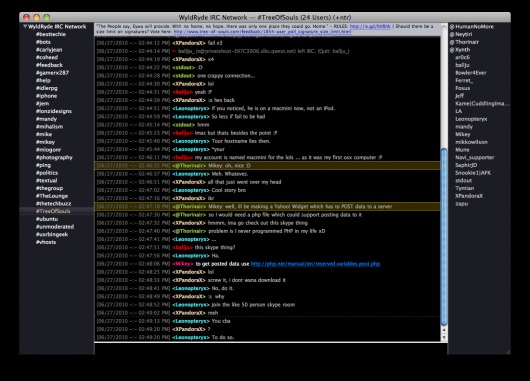Click the scrollbar down arrow
This screenshot has width=530, height=381.
444,337
